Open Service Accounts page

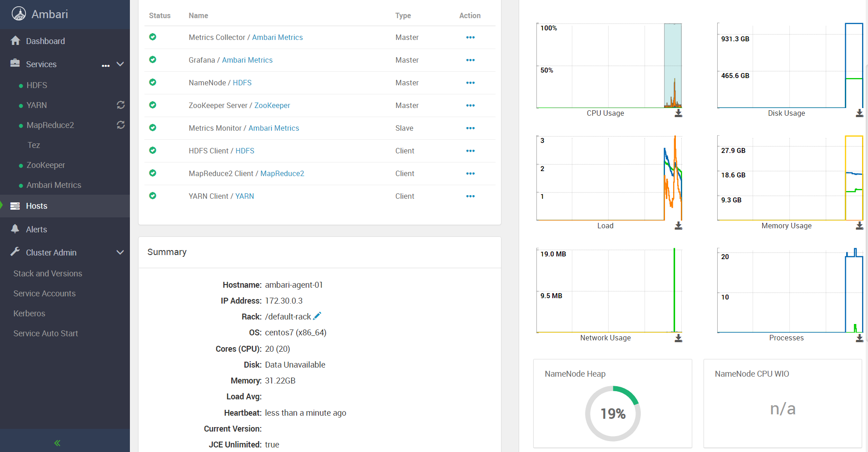click(45, 294)
